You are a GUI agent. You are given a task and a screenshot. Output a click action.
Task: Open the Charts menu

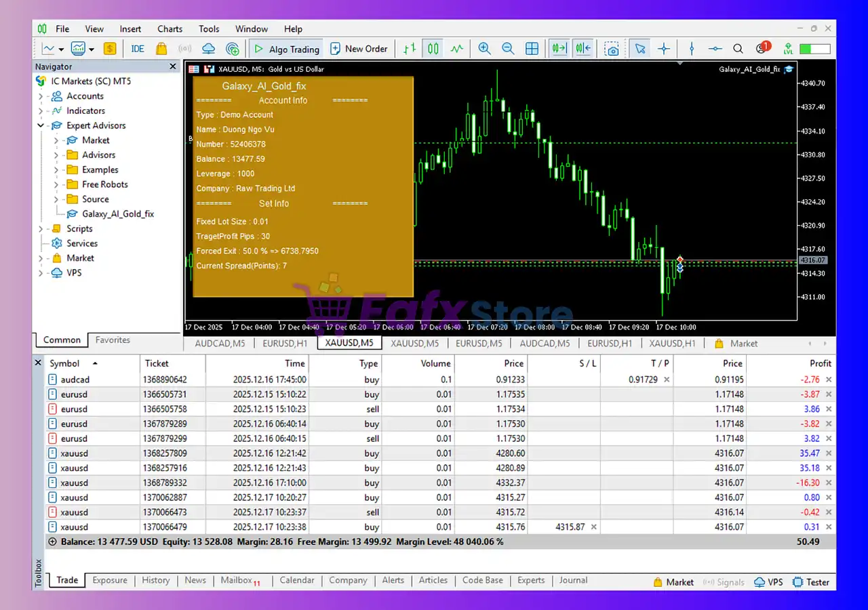click(170, 29)
